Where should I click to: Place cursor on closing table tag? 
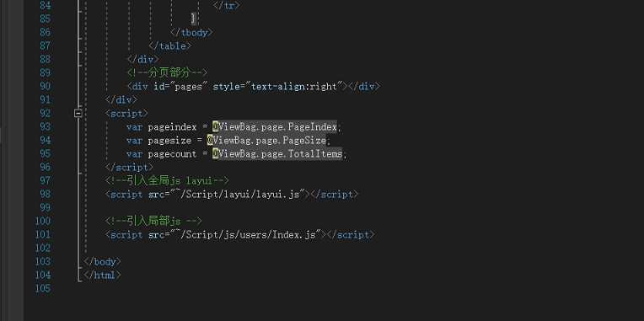(170, 46)
